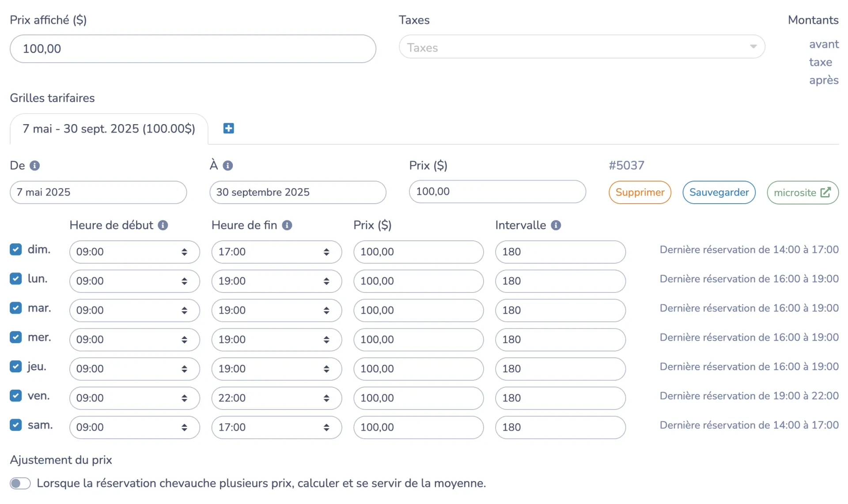Open mar. end time dropdown
The width and height of the screenshot is (848, 504).
(x=276, y=311)
